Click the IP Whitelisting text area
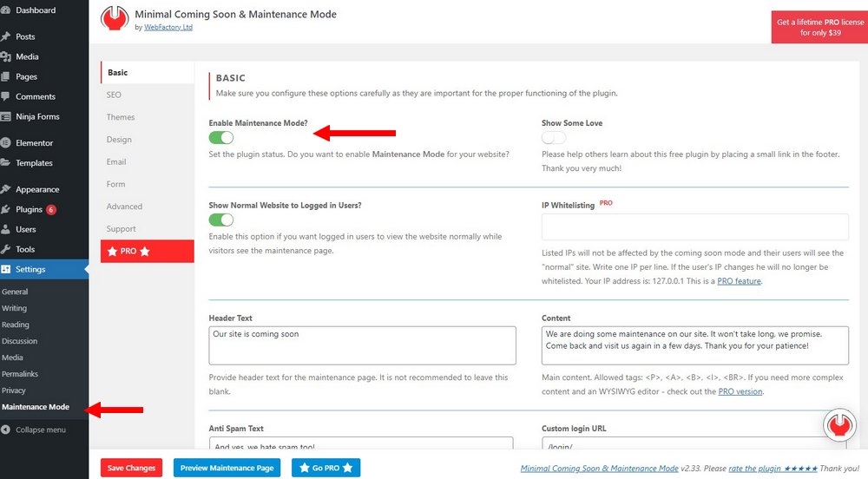868x479 pixels. click(x=695, y=226)
